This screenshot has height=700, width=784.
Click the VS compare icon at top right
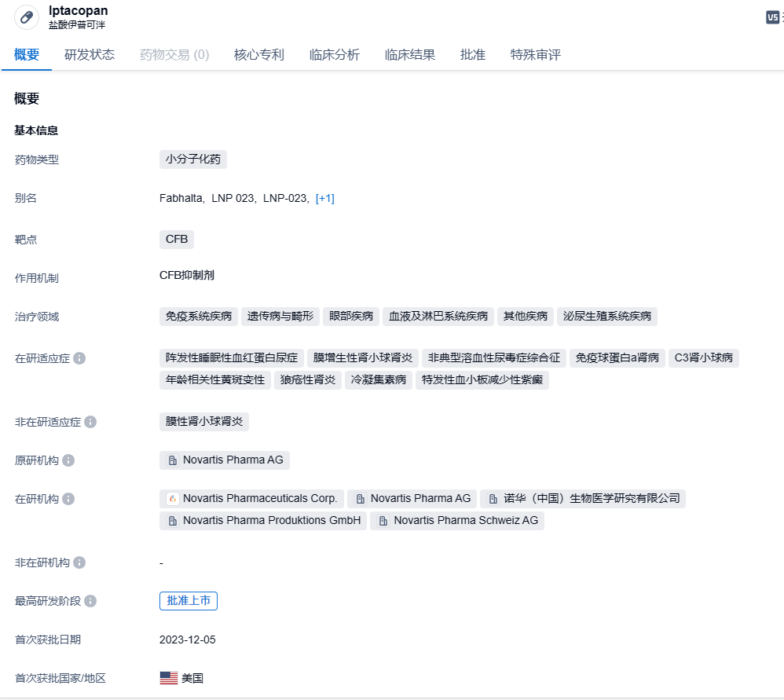(773, 17)
